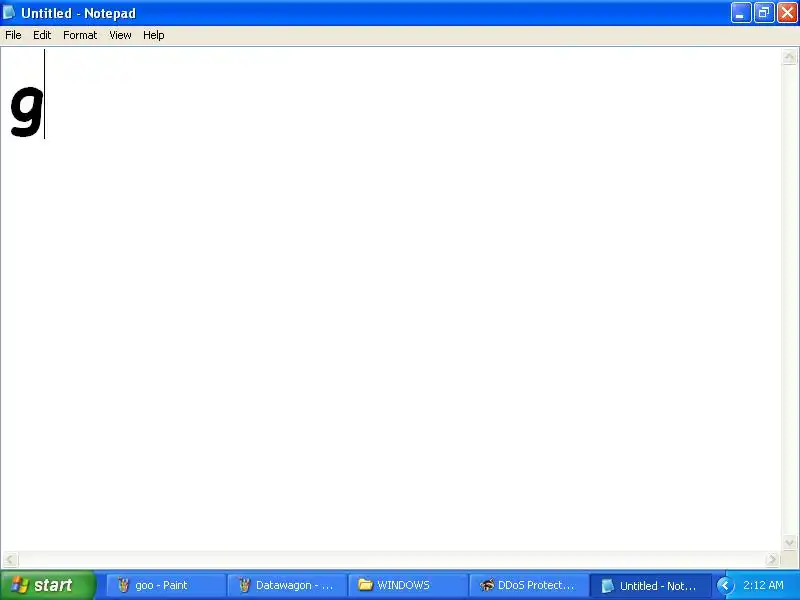800x600 pixels.
Task: Click the Windows flag logo on start
Action: coord(19,585)
